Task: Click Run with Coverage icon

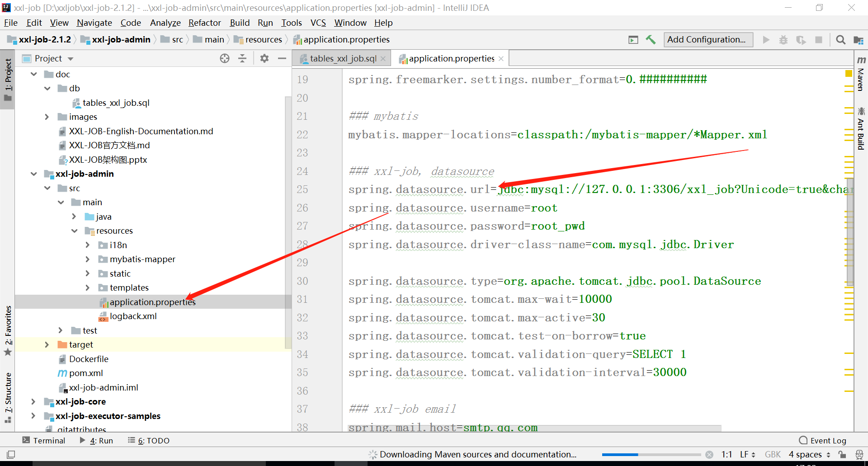Action: [801, 40]
